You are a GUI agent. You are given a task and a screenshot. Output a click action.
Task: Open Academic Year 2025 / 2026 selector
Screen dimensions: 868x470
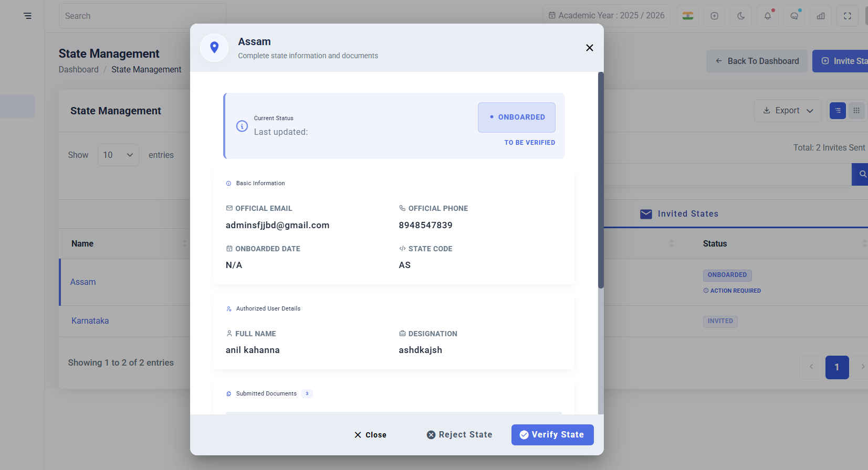(x=606, y=16)
